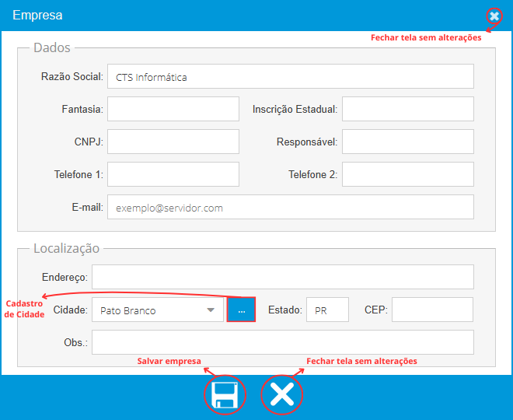This screenshot has width=513, height=420.
Task: Focus the Razão Social field
Action: [x=290, y=77]
